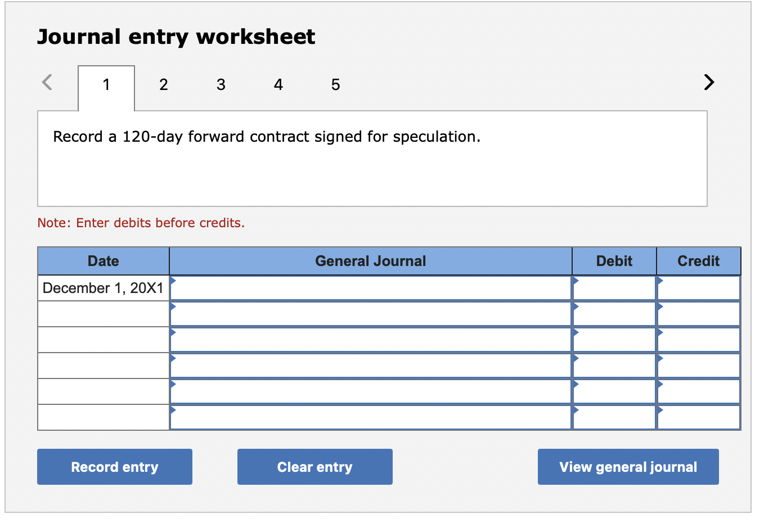Switch to worksheet tab 3

[221, 85]
